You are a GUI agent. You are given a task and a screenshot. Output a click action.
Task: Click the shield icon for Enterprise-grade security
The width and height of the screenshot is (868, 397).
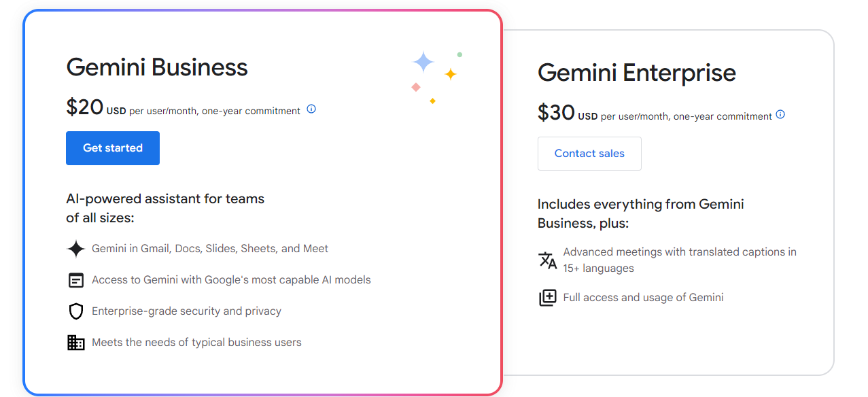click(x=76, y=311)
